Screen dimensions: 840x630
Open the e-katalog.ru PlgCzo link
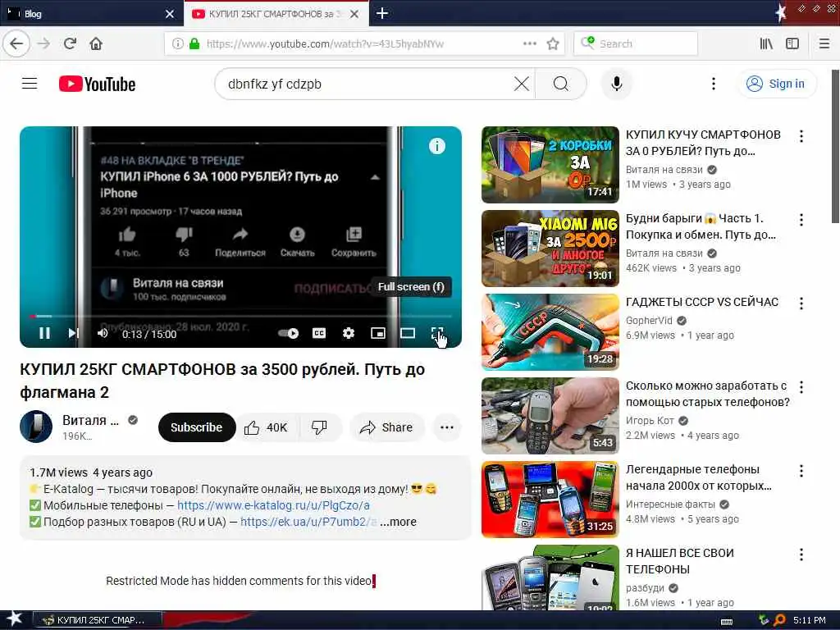(273, 505)
